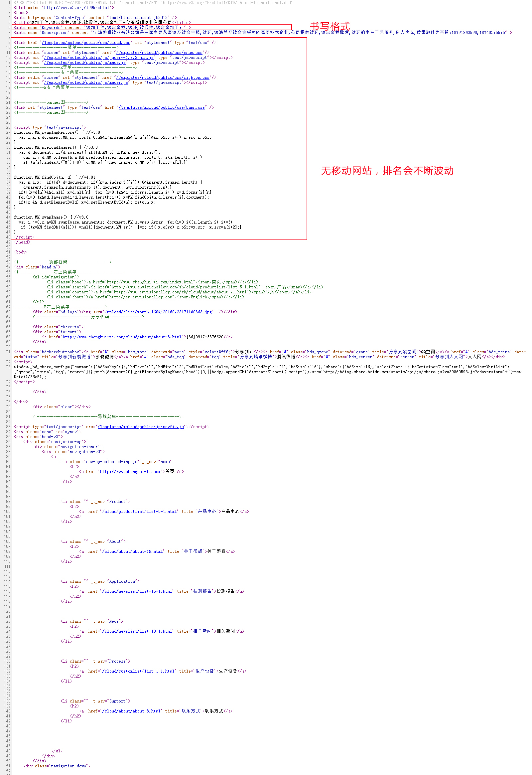Open the bann.css stylesheet link
This screenshot has width=532, height=775.
[x=162, y=108]
